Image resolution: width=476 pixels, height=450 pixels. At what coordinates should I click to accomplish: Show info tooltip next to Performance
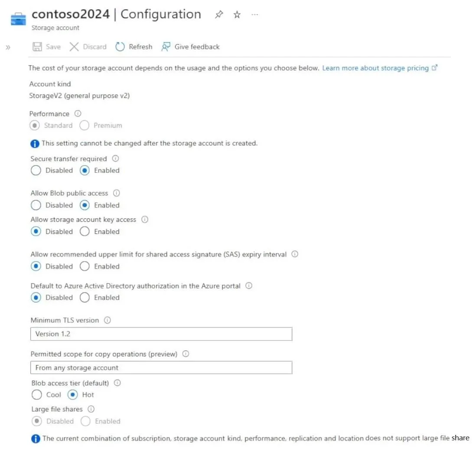[78, 113]
